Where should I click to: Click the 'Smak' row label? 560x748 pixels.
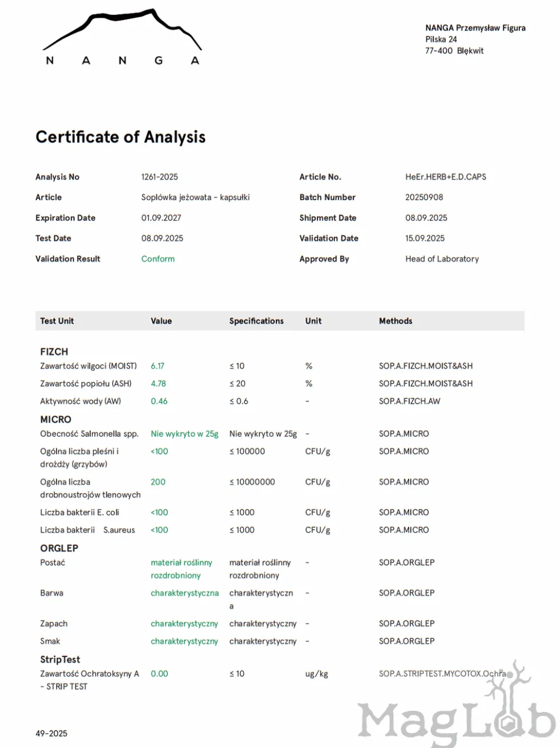pos(50,642)
